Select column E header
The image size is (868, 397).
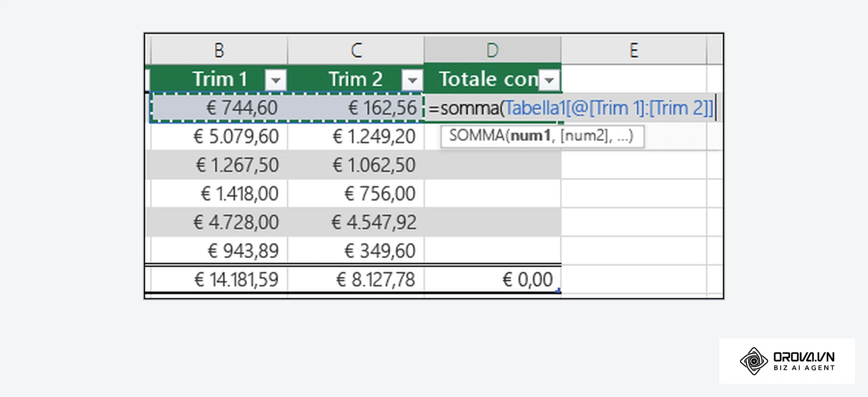pyautogui.click(x=634, y=50)
